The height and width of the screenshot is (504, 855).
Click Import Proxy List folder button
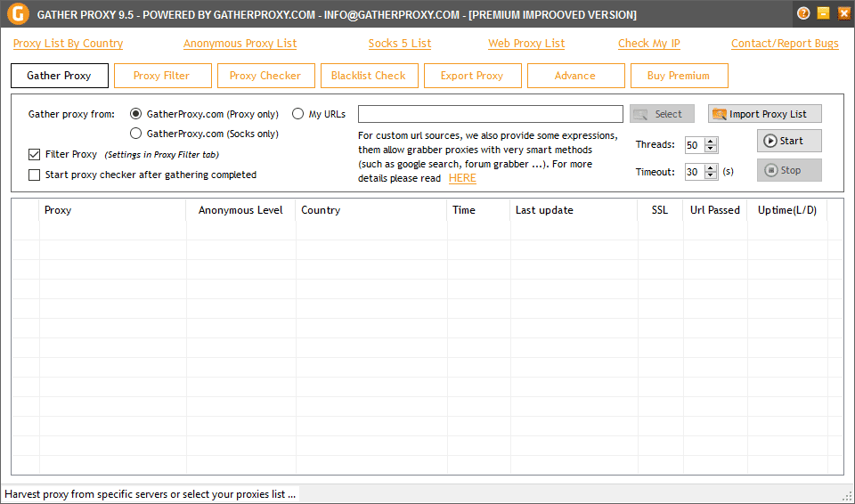click(764, 114)
